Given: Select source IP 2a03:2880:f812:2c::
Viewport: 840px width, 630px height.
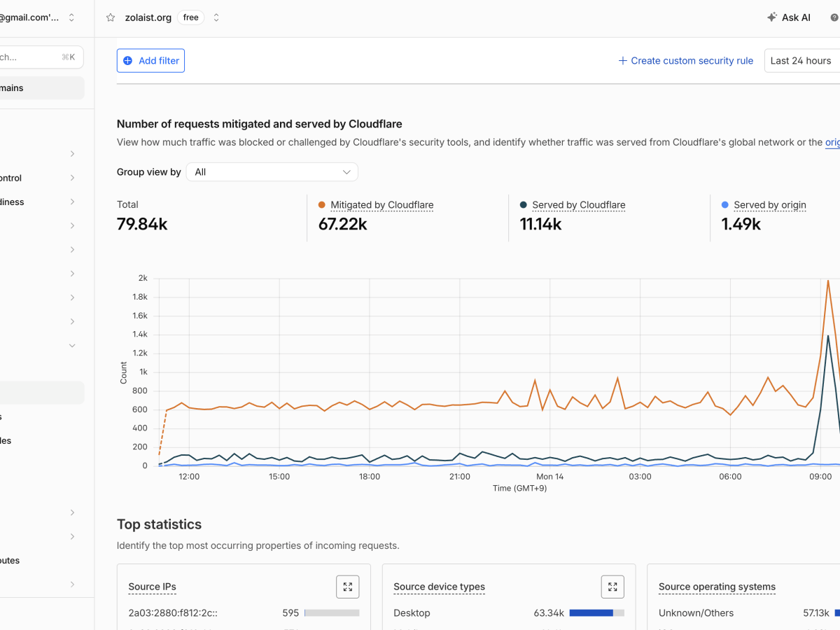Looking at the screenshot, I should 171,612.
